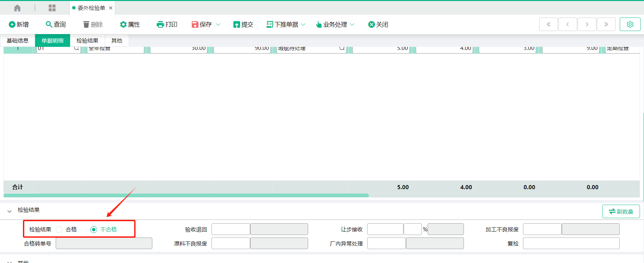Open the gear settings button
Viewport: 644px width, 263px height.
[630, 24]
